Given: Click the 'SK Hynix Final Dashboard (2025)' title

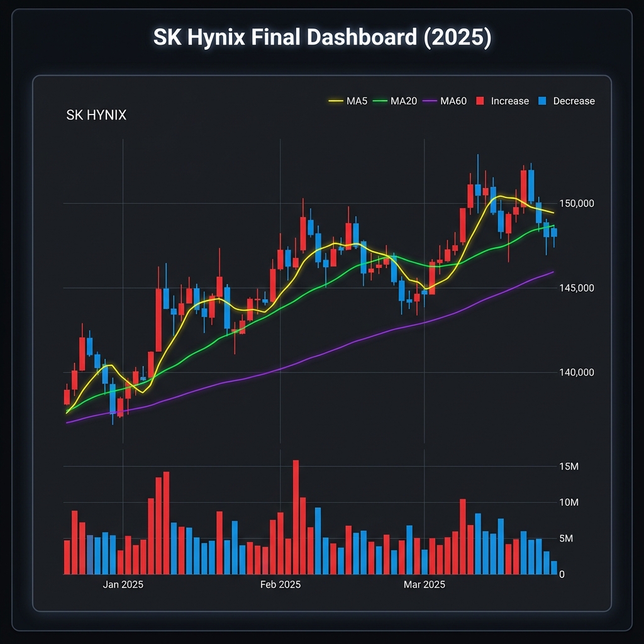Looking at the screenshot, I should [x=322, y=37].
